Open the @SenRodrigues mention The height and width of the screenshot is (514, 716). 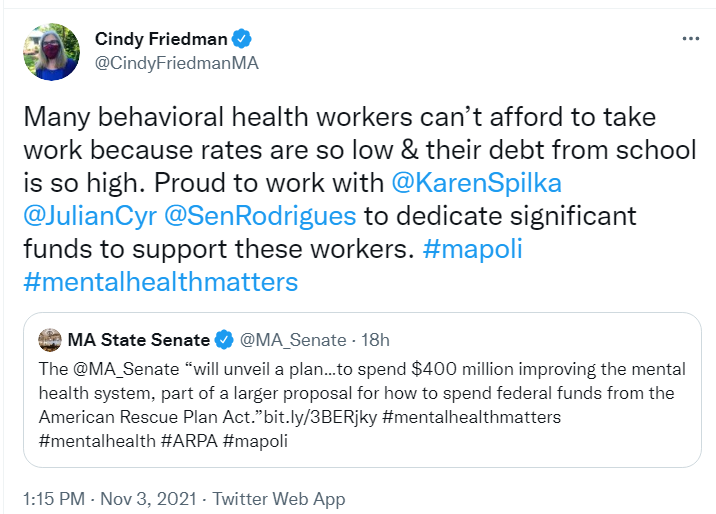pyautogui.click(x=270, y=216)
